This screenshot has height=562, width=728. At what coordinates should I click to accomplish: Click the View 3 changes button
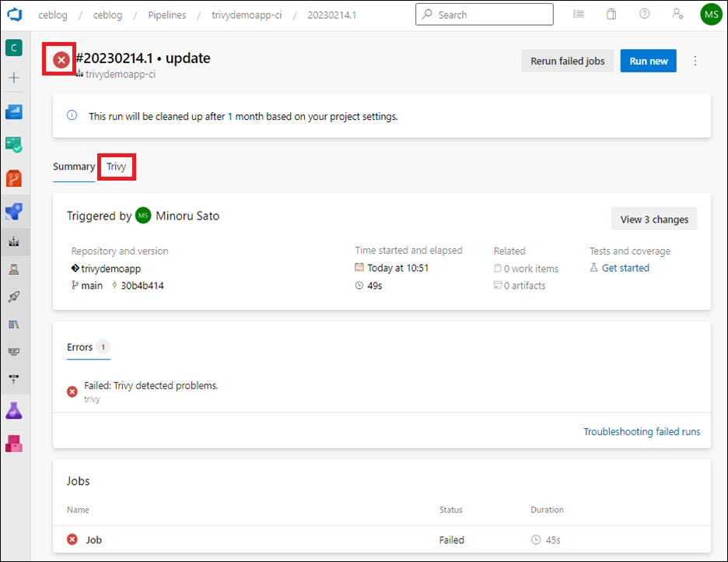(654, 219)
